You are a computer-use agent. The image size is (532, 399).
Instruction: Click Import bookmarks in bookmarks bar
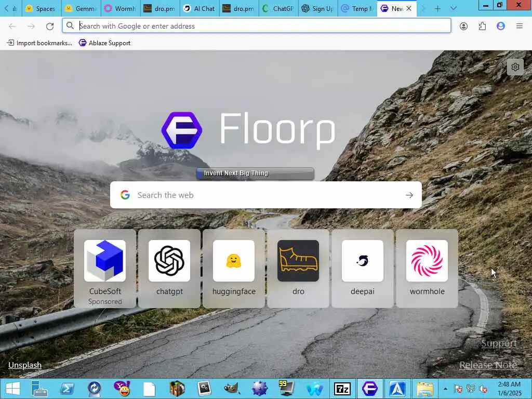tap(39, 43)
